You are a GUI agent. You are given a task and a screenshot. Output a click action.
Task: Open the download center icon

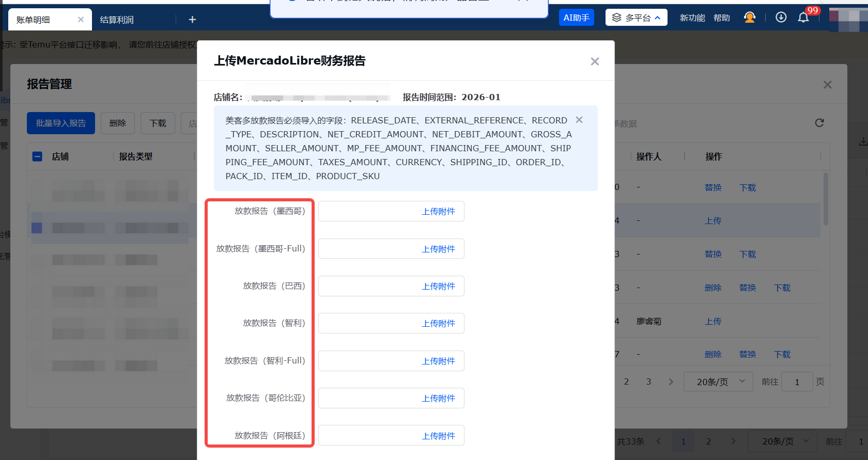pos(781,18)
